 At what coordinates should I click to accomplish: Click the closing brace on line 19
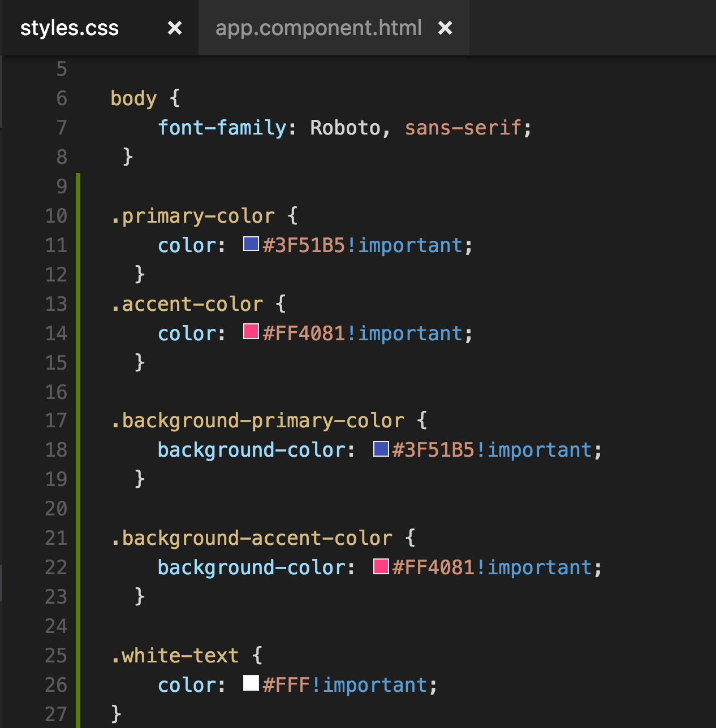click(x=140, y=479)
